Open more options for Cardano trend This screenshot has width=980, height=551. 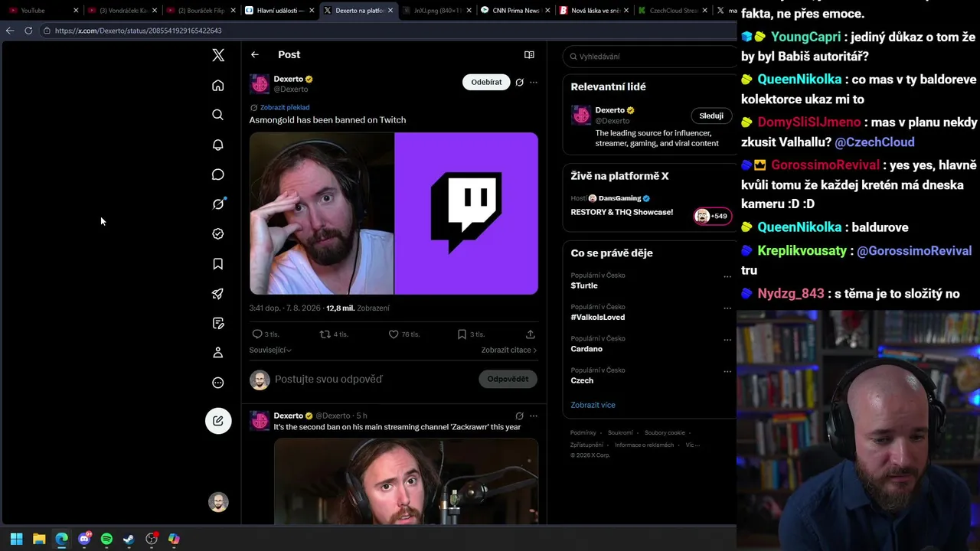pyautogui.click(x=727, y=339)
